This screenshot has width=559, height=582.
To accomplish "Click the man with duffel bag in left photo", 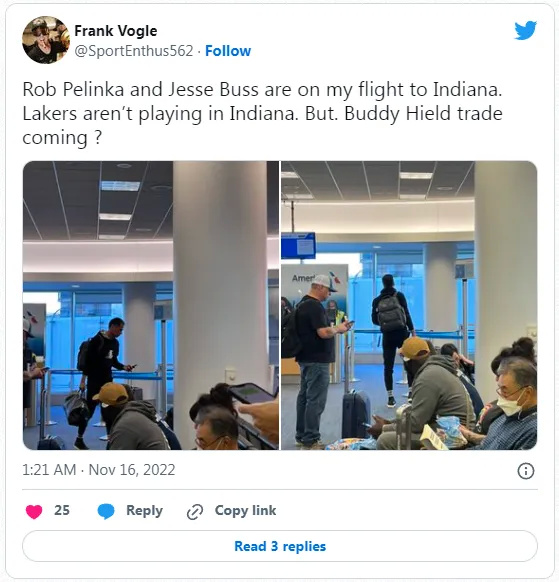I will point(100,379).
